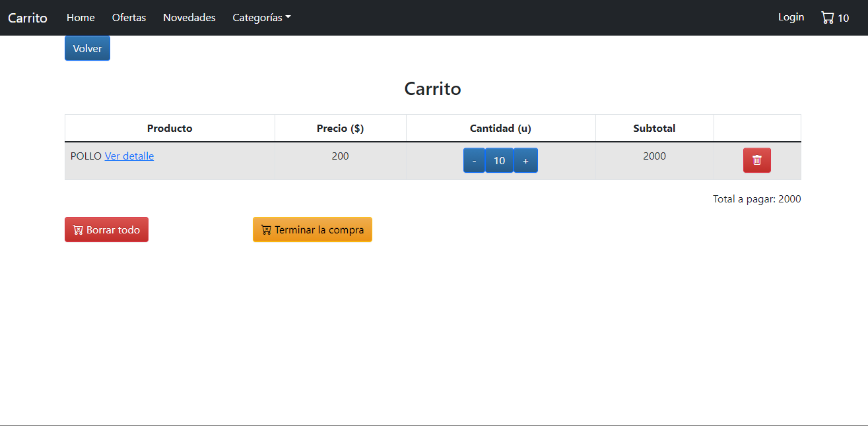The height and width of the screenshot is (426, 868).
Task: Open the Login page
Action: [x=791, y=17]
